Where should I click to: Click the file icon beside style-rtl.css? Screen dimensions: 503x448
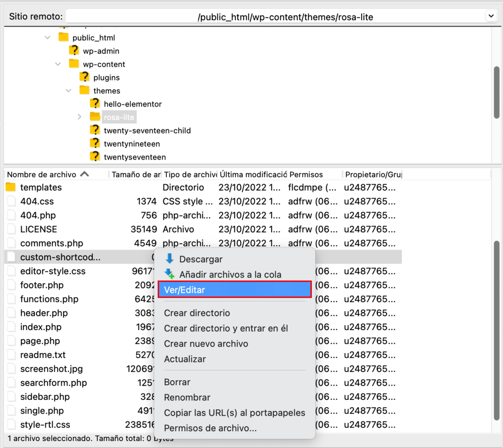click(x=11, y=424)
